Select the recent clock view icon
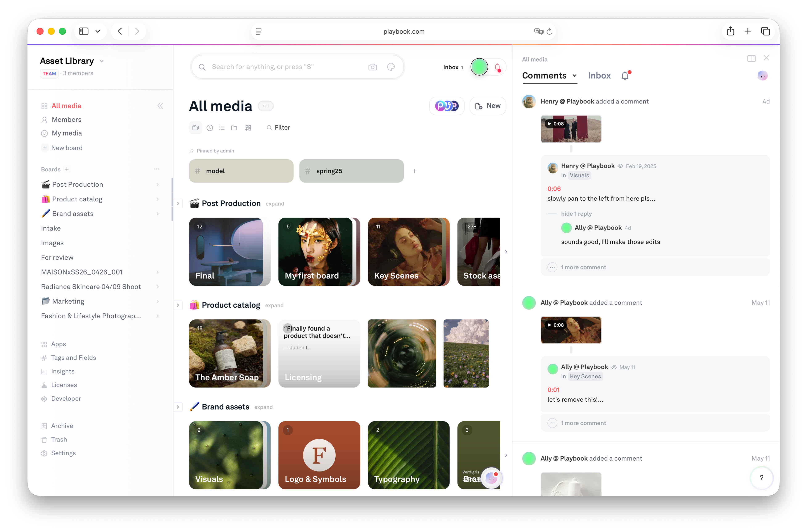This screenshot has width=807, height=532. point(210,127)
